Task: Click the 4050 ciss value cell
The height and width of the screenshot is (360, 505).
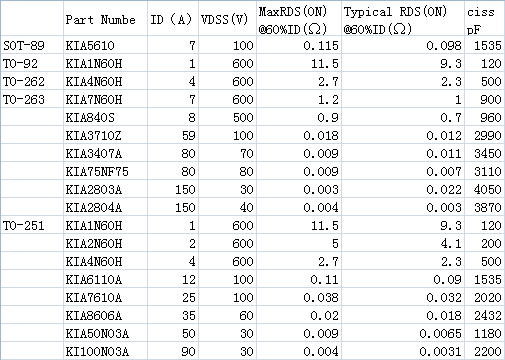Action: coord(484,189)
